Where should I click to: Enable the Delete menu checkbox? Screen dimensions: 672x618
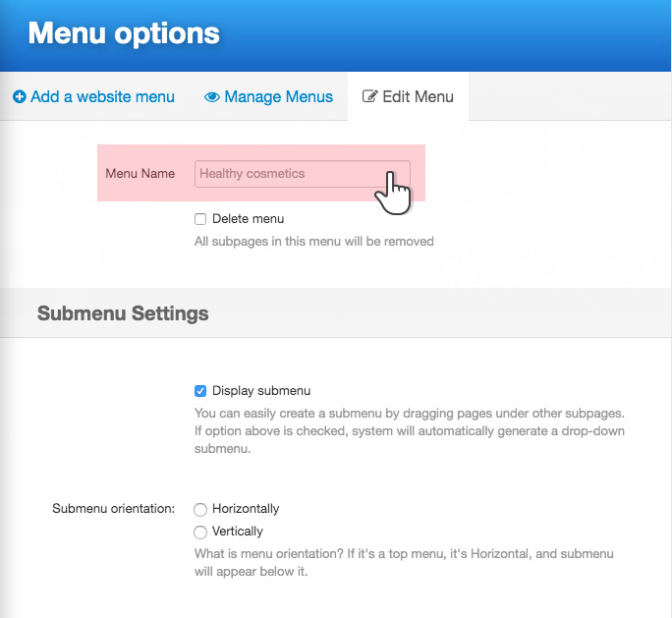[200, 219]
